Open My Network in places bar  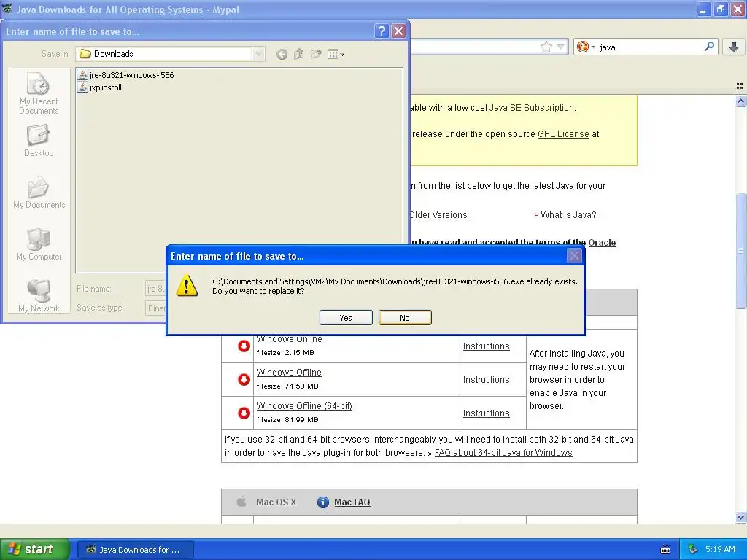pos(39,296)
